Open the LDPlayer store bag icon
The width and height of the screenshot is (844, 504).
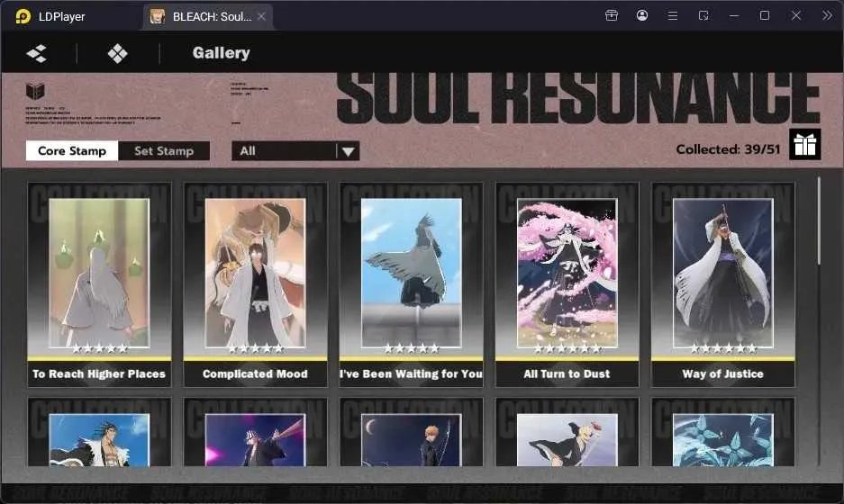[612, 15]
